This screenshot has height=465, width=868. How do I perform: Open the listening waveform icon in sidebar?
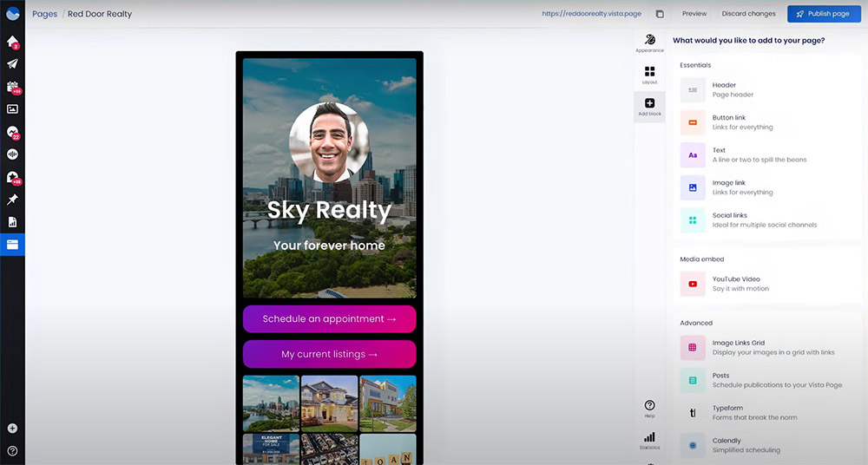click(12, 154)
